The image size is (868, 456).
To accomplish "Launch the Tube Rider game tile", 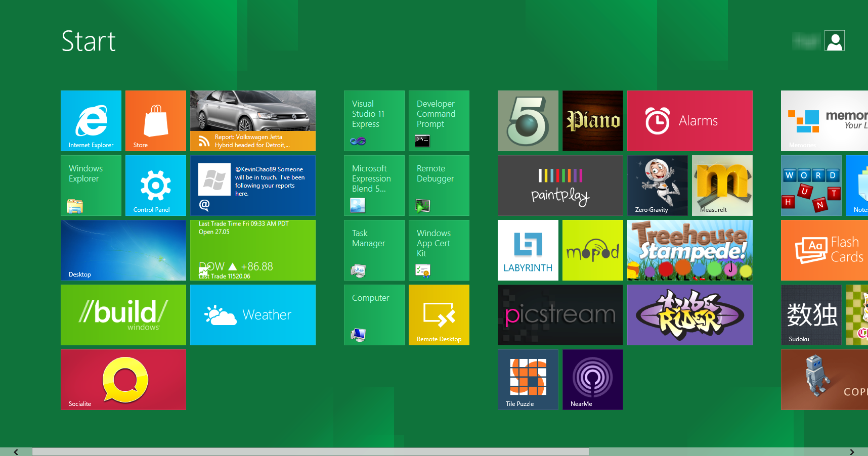I will coord(690,315).
